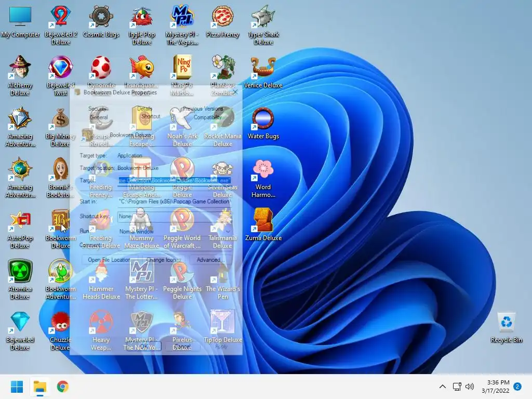Show hidden system tray icons
The image size is (532, 399).
tap(443, 387)
